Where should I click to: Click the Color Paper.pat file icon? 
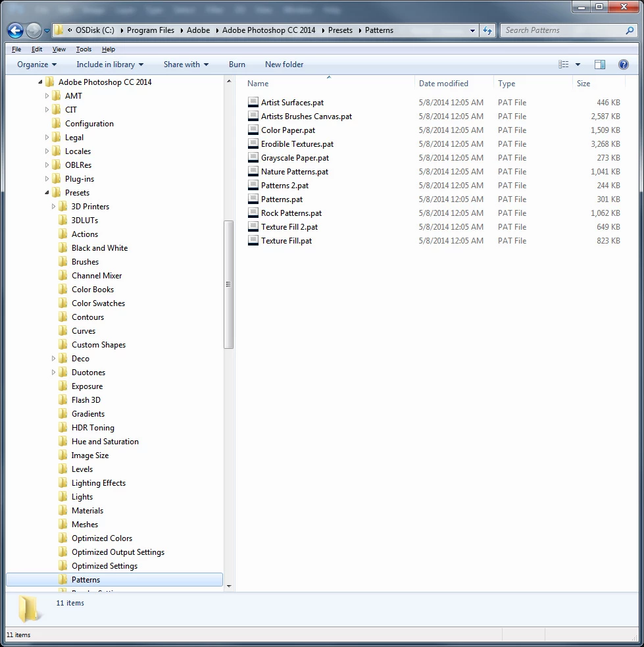pyautogui.click(x=253, y=130)
